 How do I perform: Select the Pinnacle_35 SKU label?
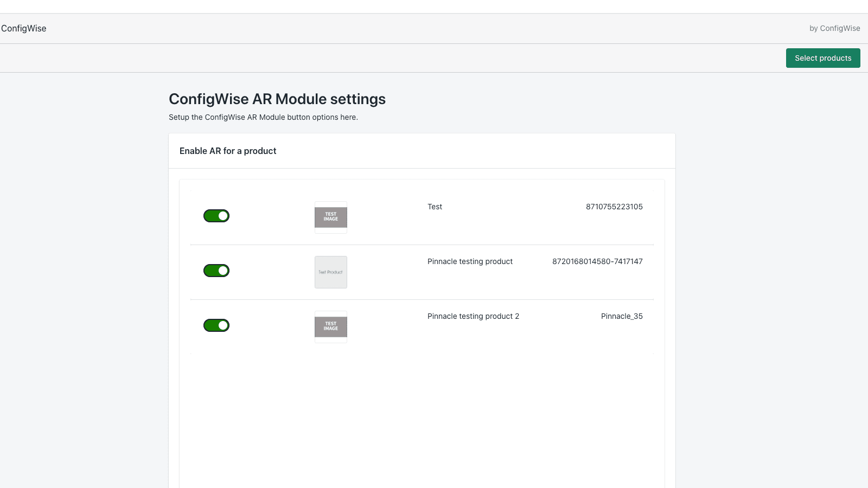[x=622, y=316]
